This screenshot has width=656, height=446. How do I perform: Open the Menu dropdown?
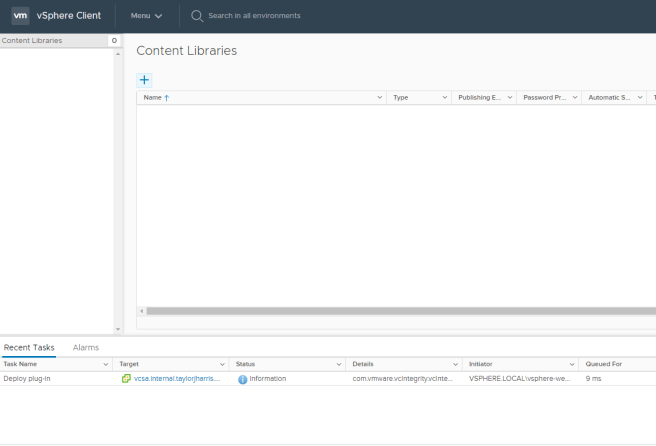tap(146, 16)
